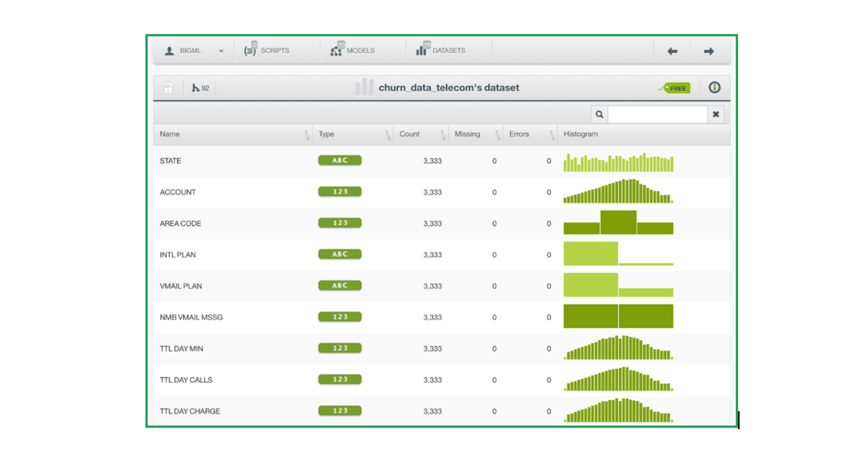Click the missing value 0 for ACCOUNT
Viewport: 868px width, 460px height.
click(494, 192)
